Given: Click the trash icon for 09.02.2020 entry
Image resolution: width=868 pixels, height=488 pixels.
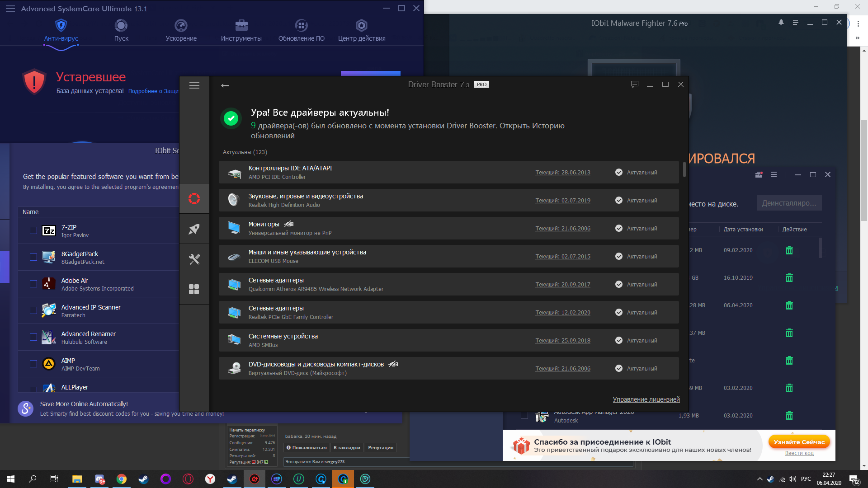Looking at the screenshot, I should [789, 250].
